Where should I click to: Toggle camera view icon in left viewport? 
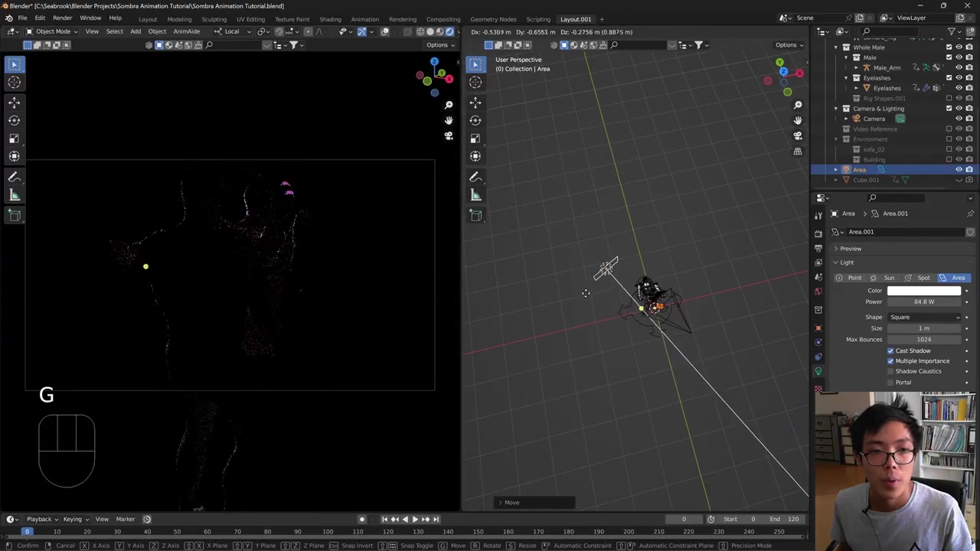tap(449, 136)
